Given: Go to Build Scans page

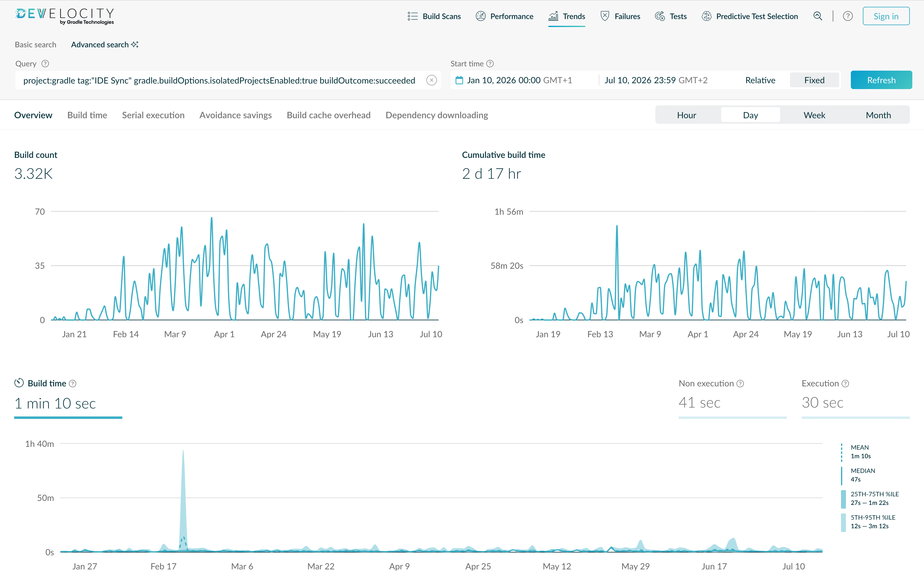Looking at the screenshot, I should point(434,16).
